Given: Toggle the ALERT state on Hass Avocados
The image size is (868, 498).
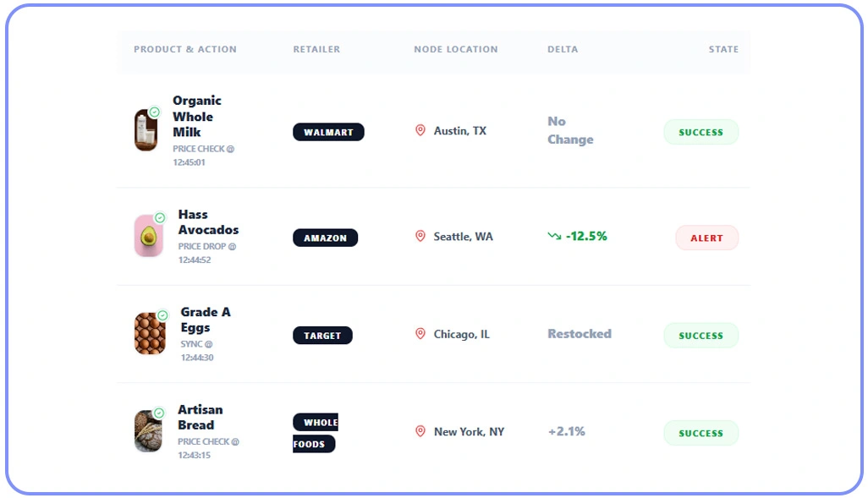Looking at the screenshot, I should (706, 238).
